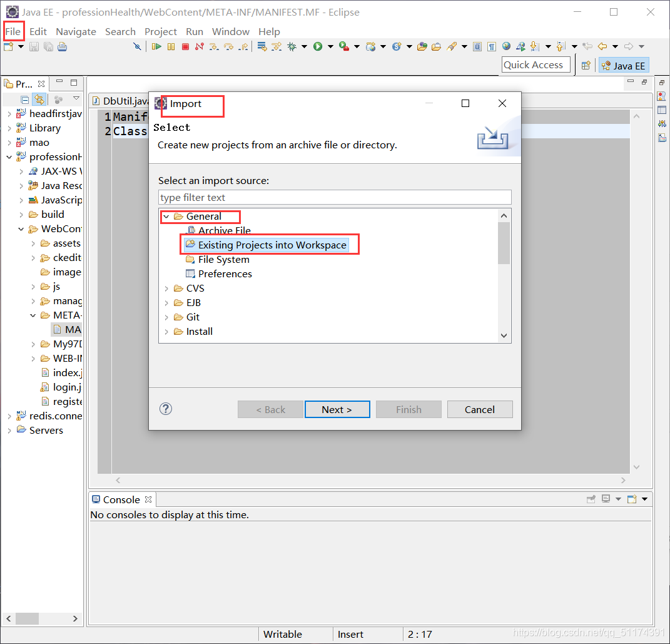Image resolution: width=670 pixels, height=644 pixels.
Task: Select Preferences import source
Action: point(219,274)
